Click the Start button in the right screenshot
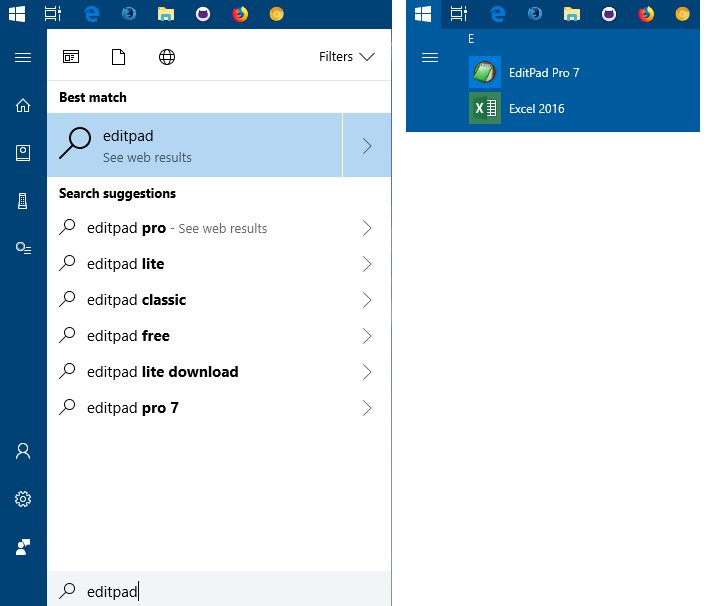This screenshot has width=707, height=606. point(423,14)
